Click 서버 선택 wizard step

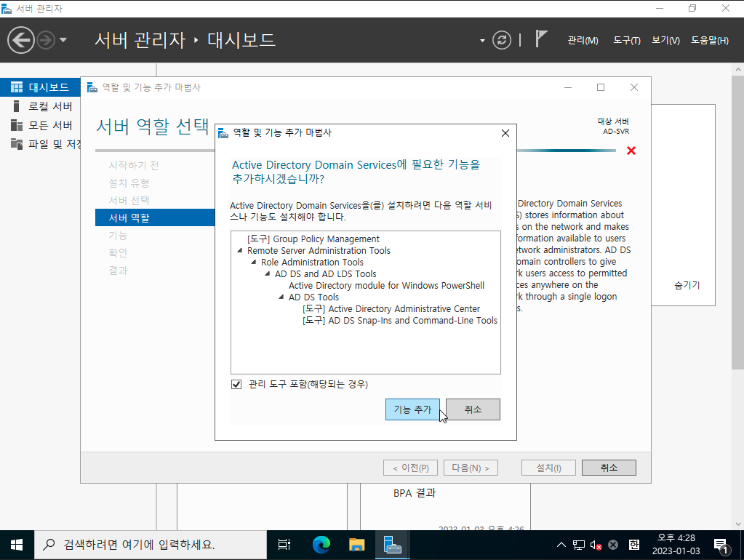pos(129,200)
